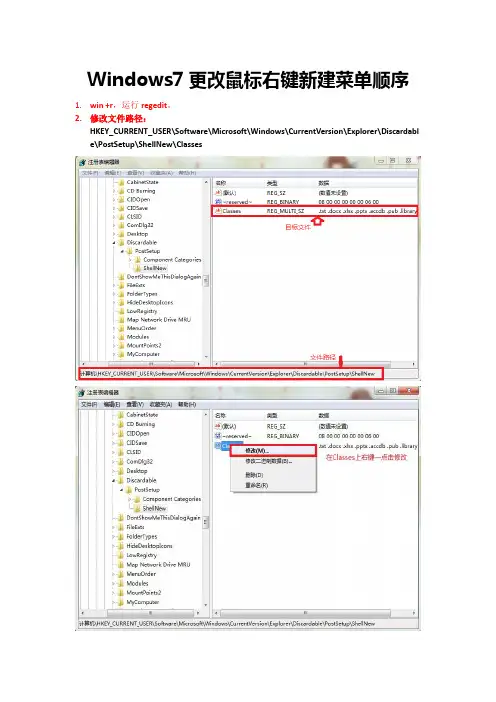Screen dimensions: 496x702
Task: Click Component Categories folder icon in lower window
Action: point(137,499)
